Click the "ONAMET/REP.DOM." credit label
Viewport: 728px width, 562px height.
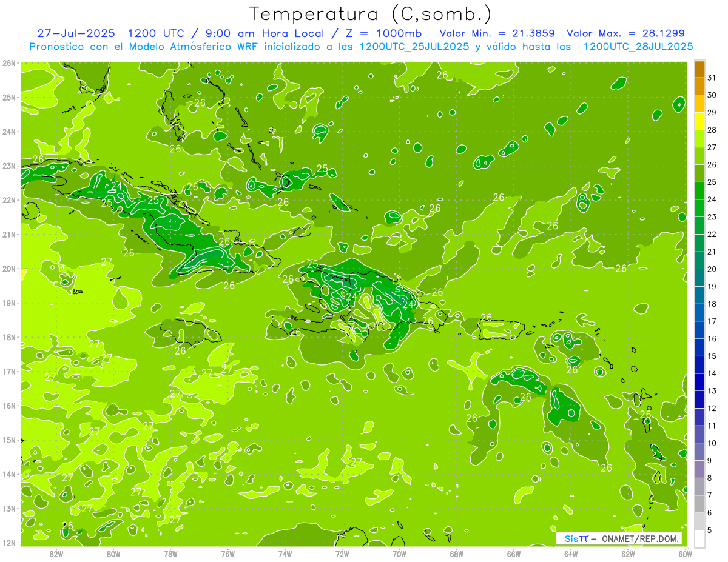point(641,539)
